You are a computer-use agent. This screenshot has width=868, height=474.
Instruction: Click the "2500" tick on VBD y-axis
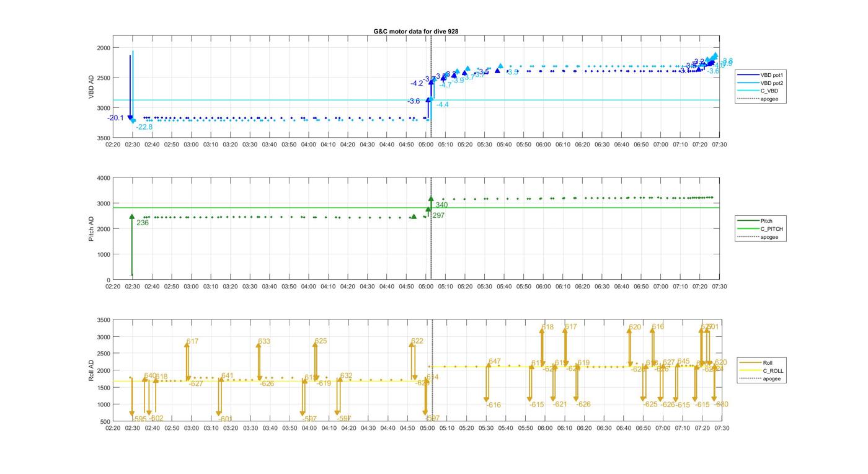point(103,78)
